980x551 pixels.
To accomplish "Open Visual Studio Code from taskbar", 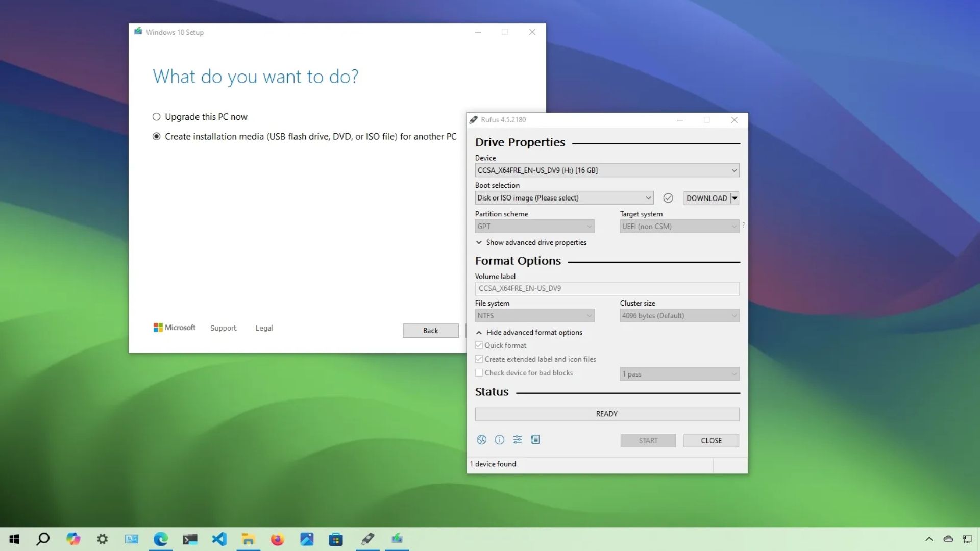I will point(219,539).
